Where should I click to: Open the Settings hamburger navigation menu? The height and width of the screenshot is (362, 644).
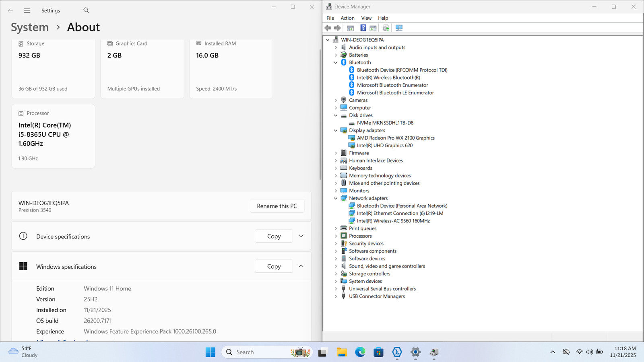27,11
